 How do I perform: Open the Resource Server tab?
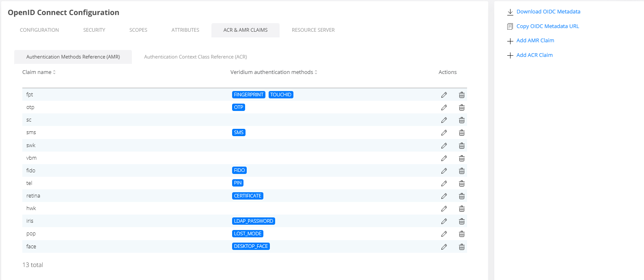[x=313, y=30]
